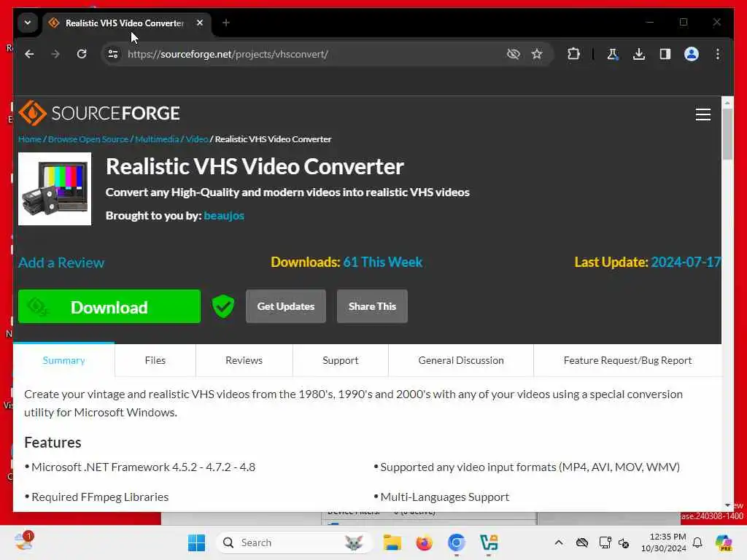747x560 pixels.
Task: Click the crossed-out eye icon in the address bar
Action: pos(513,54)
